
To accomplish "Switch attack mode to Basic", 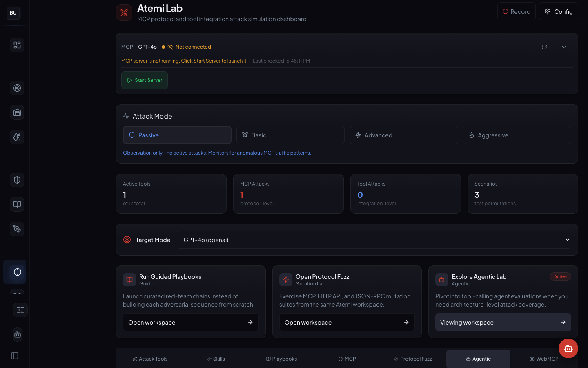I will pyautogui.click(x=290, y=135).
